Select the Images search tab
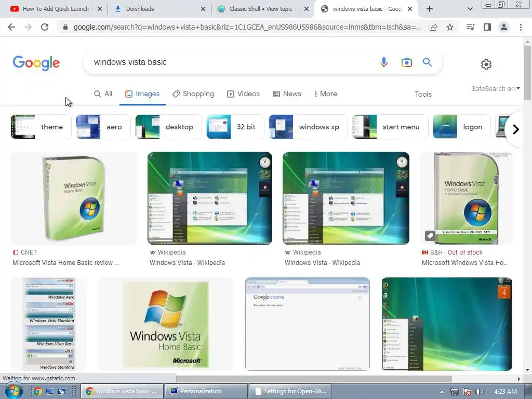 pos(142,94)
